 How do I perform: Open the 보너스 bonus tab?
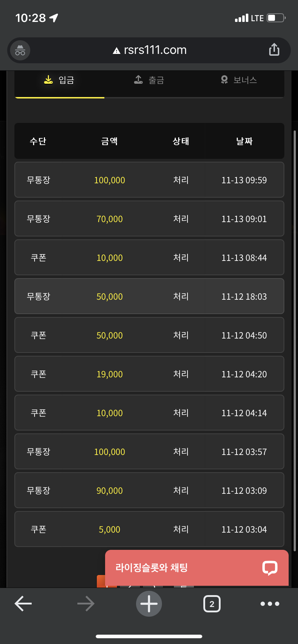[x=239, y=80]
